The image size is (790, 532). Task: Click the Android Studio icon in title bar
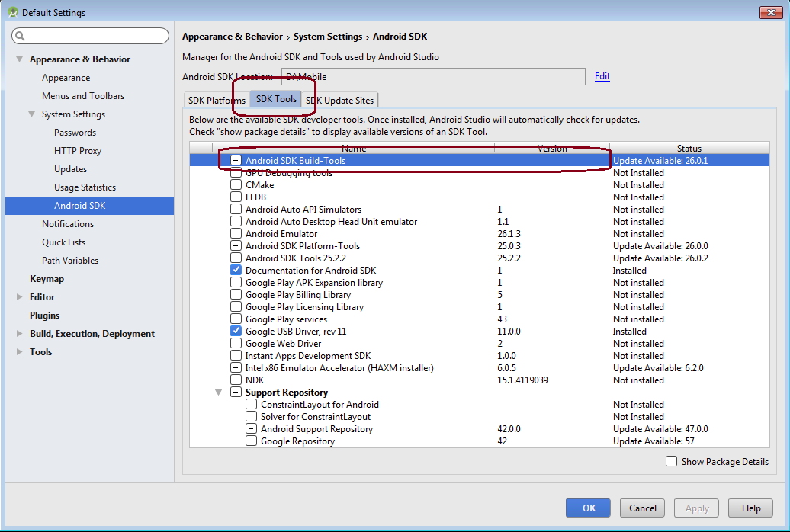(12, 12)
